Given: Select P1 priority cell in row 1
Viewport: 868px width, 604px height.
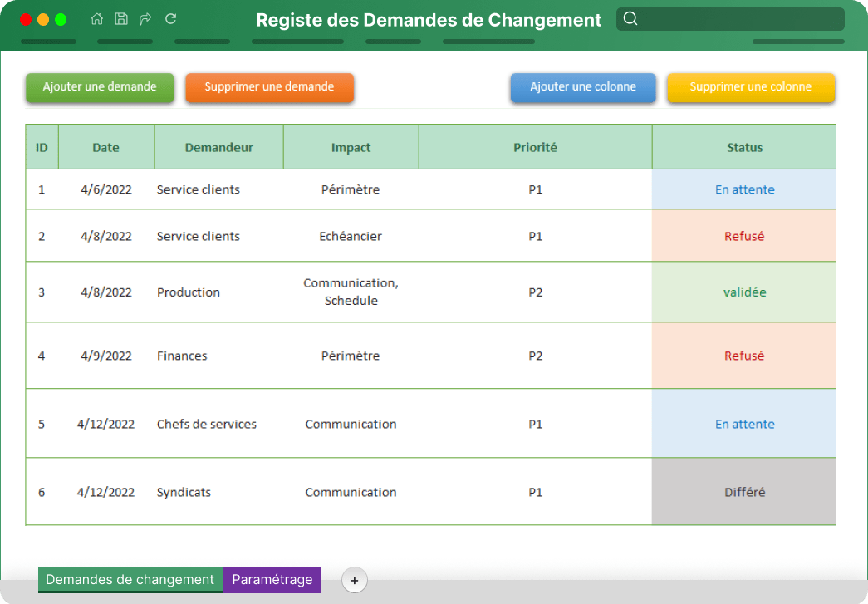Looking at the screenshot, I should [x=535, y=189].
